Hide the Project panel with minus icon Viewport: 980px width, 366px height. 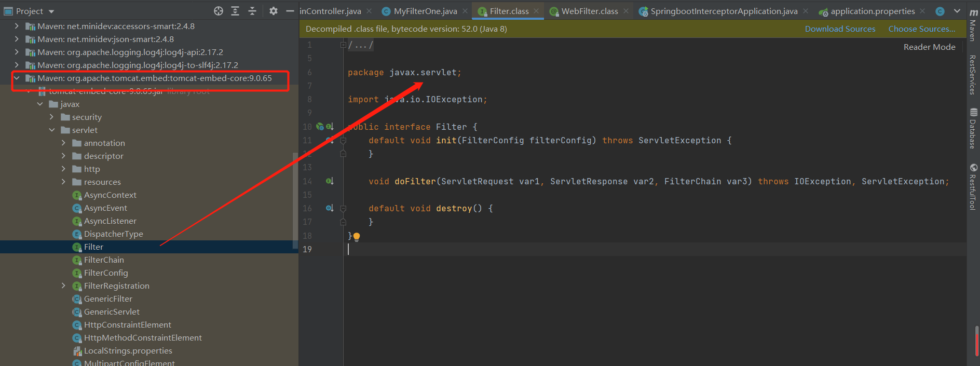click(x=290, y=11)
